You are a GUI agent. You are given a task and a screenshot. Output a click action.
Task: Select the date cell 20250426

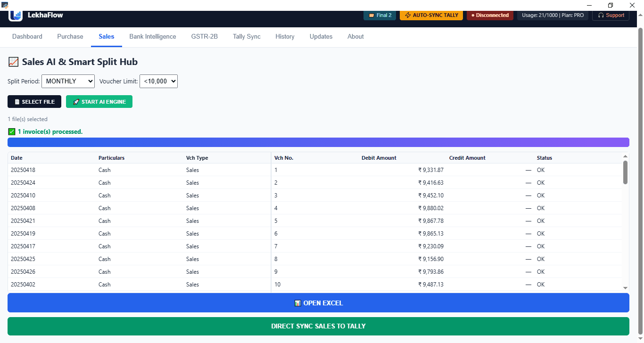23,272
